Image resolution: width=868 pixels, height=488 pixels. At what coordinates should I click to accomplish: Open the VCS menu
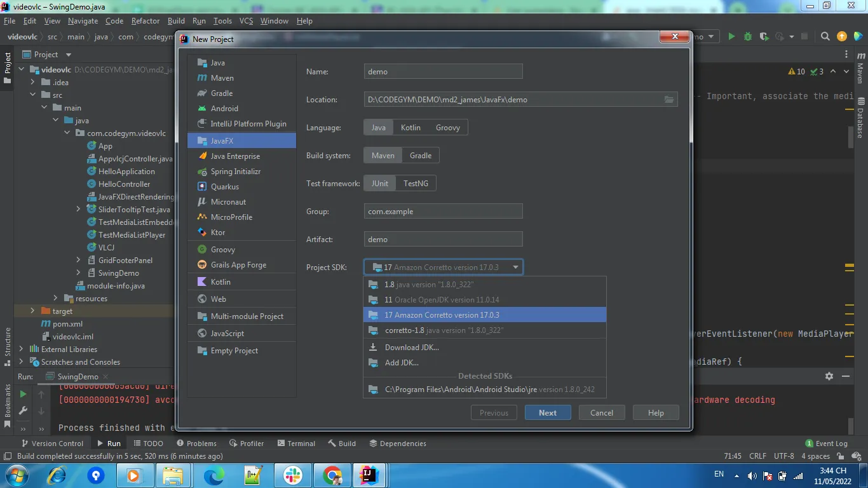point(246,21)
